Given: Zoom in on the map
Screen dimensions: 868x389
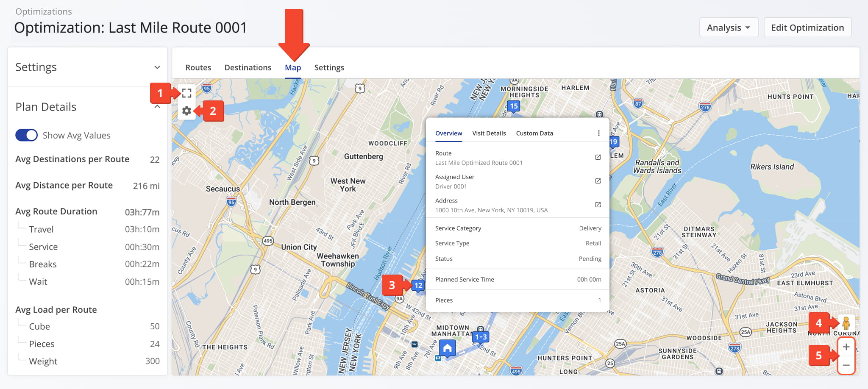Looking at the screenshot, I should point(846,347).
